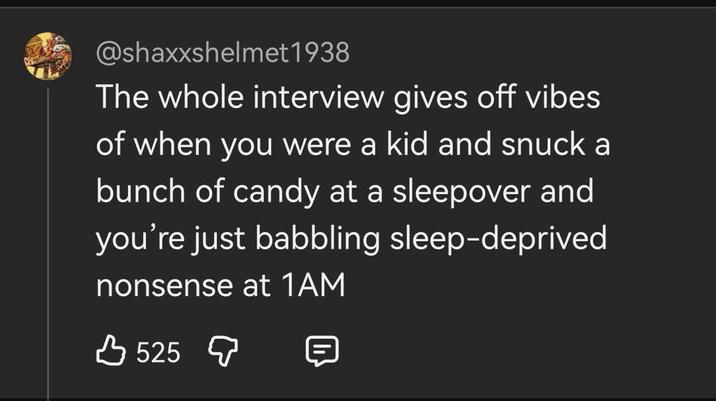Screen dimensions: 716x401
Task: Open replies with the comment bubble icon
Action: [322, 350]
